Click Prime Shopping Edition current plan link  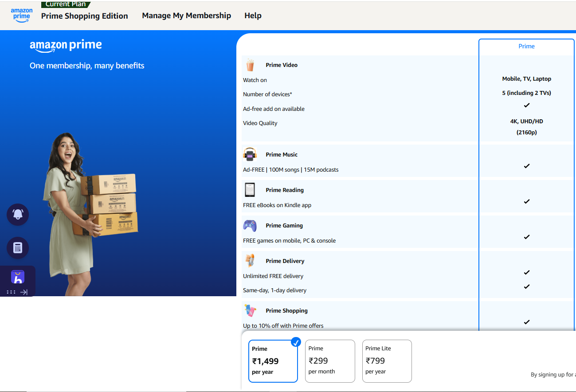(x=84, y=16)
